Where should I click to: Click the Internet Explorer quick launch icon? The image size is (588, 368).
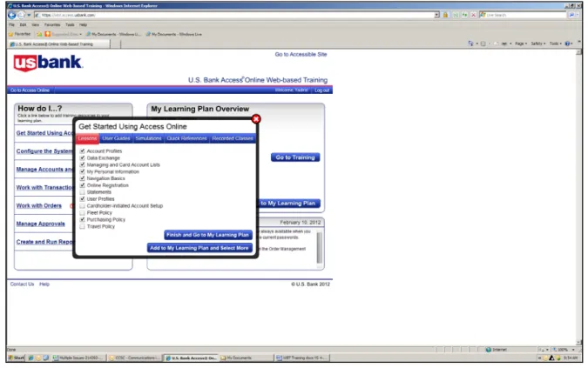coord(31,358)
